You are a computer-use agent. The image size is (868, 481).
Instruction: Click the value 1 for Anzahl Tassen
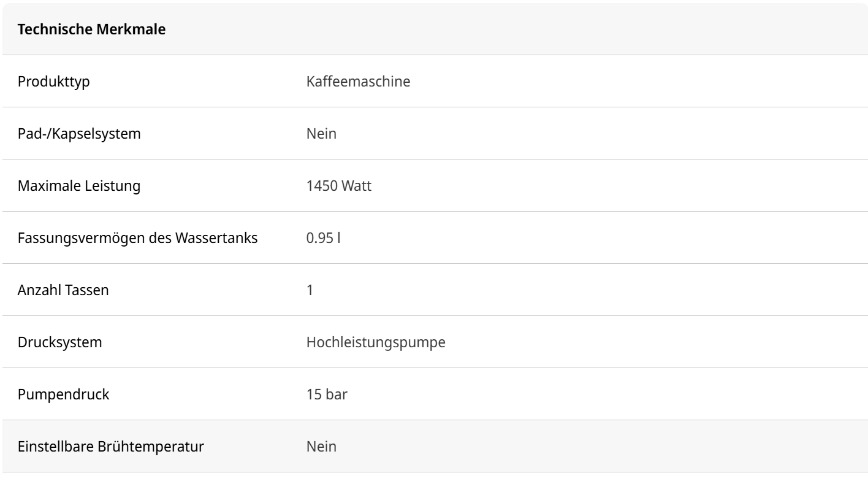click(x=310, y=290)
